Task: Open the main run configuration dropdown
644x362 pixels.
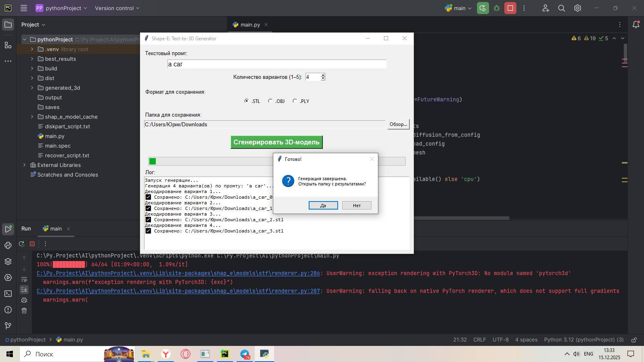Action: point(459,8)
